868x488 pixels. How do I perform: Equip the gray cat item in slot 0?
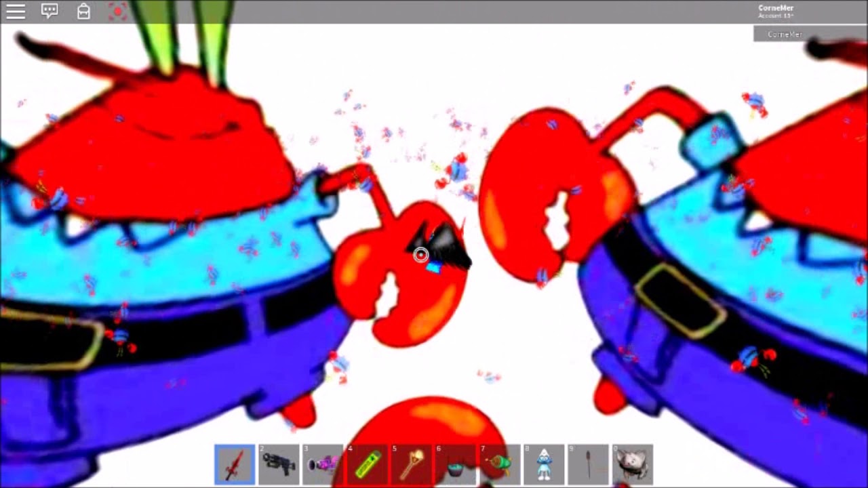click(x=632, y=465)
